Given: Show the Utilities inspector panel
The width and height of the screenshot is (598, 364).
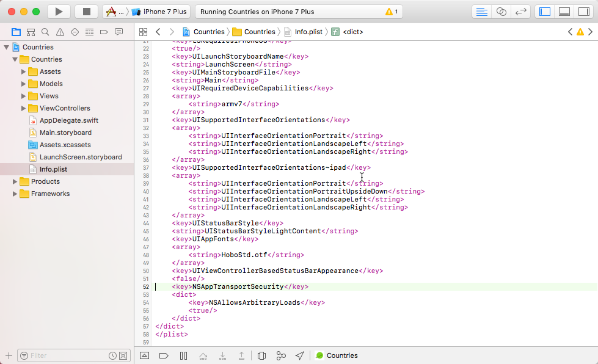Looking at the screenshot, I should [x=584, y=12].
